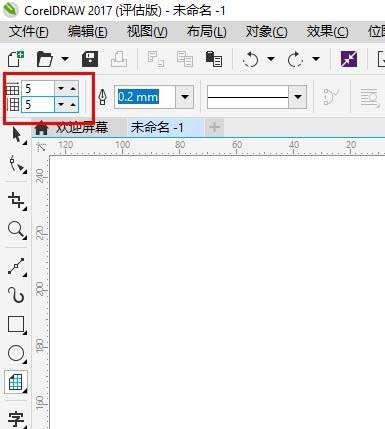Click the Paste clipboard icon
385x429 pixels.
tap(214, 59)
